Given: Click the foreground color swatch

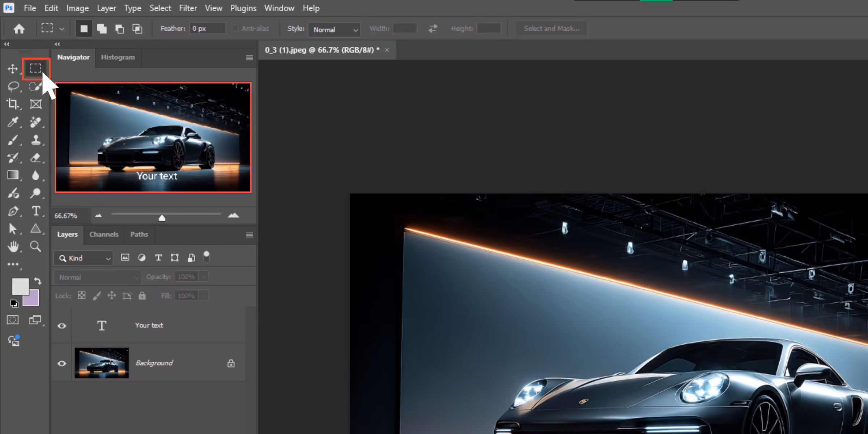Looking at the screenshot, I should [x=20, y=286].
